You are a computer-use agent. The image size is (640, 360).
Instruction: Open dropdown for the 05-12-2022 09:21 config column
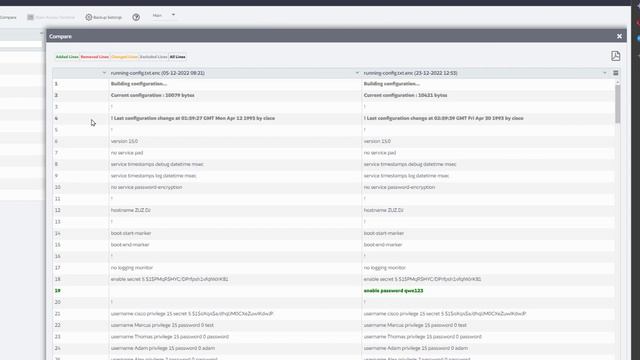pos(357,73)
